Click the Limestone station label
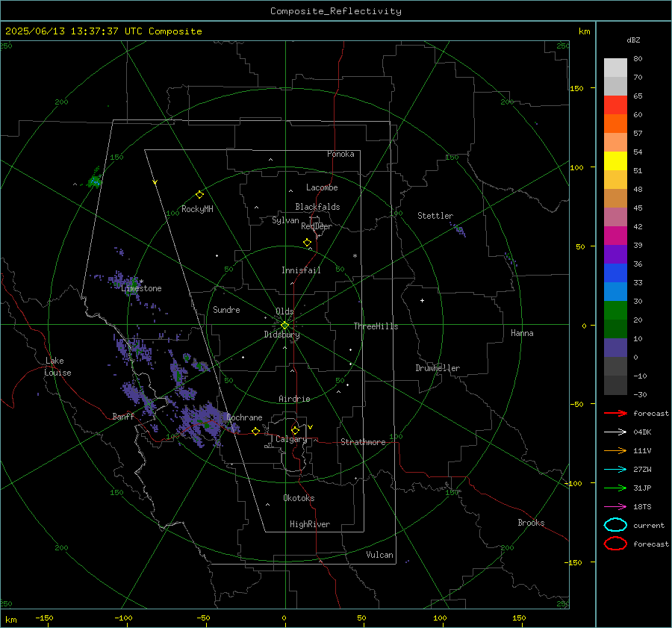 point(141,288)
